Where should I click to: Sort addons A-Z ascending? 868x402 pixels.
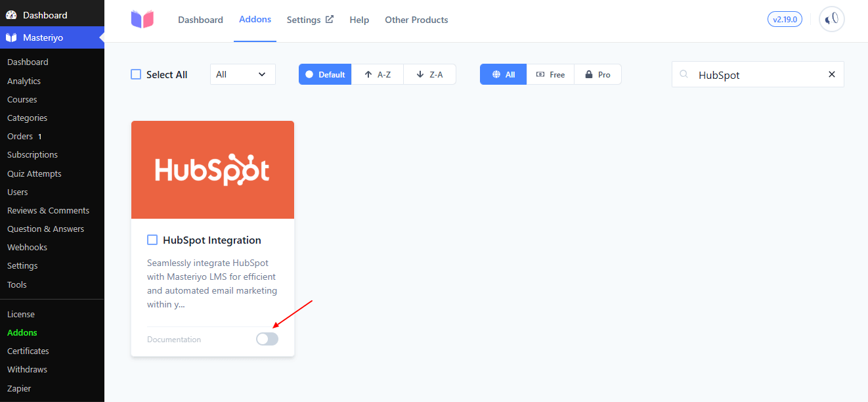click(x=378, y=74)
